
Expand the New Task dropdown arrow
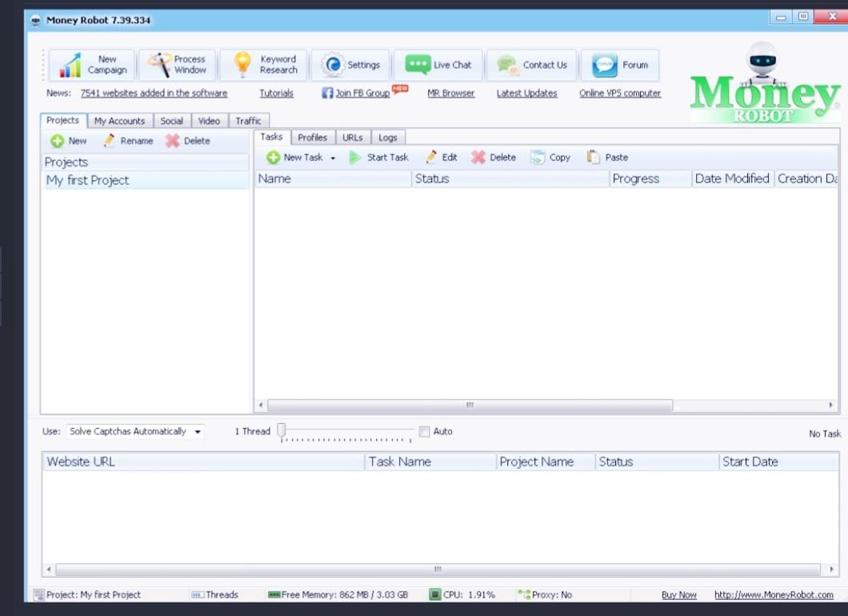[x=333, y=158]
